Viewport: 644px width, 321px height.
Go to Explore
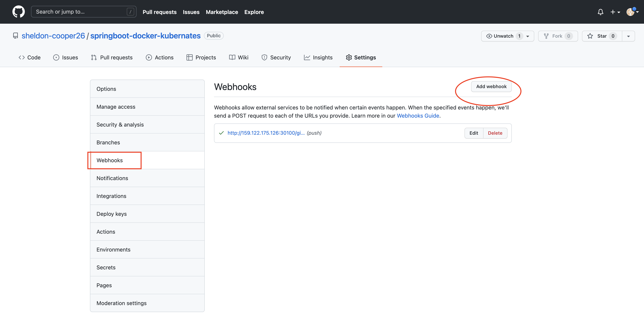pyautogui.click(x=254, y=12)
